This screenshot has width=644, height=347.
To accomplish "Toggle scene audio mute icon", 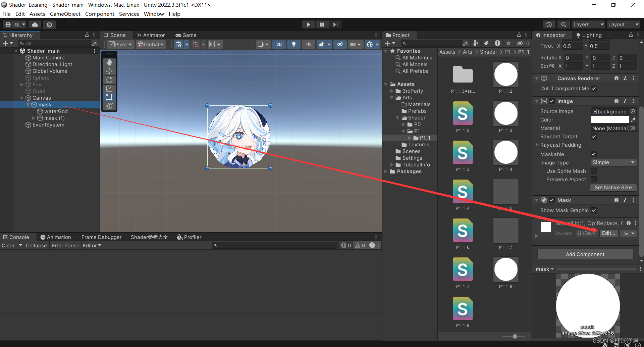I will click(309, 44).
